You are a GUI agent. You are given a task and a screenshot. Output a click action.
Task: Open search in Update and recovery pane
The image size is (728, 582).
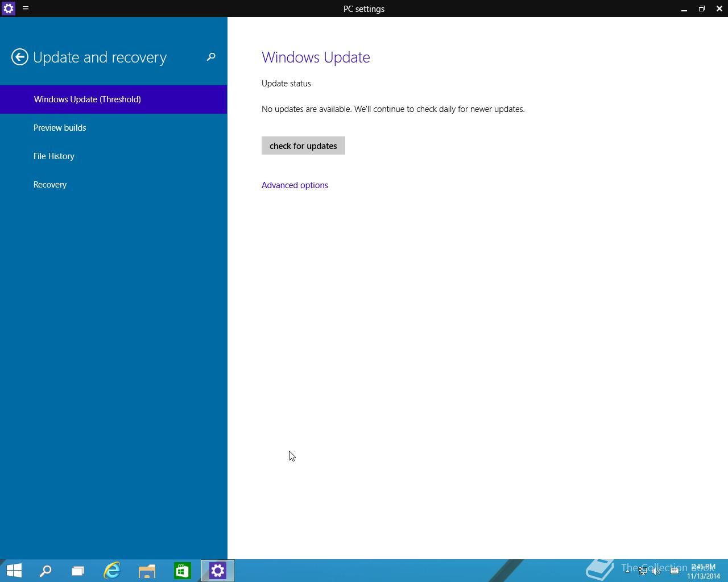[x=211, y=57]
